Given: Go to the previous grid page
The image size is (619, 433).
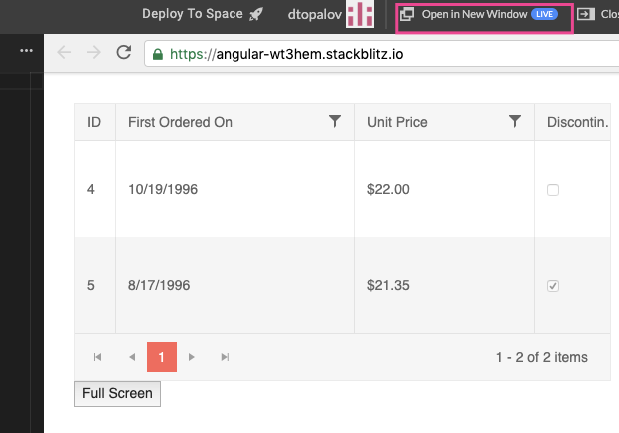Looking at the screenshot, I should pos(131,357).
